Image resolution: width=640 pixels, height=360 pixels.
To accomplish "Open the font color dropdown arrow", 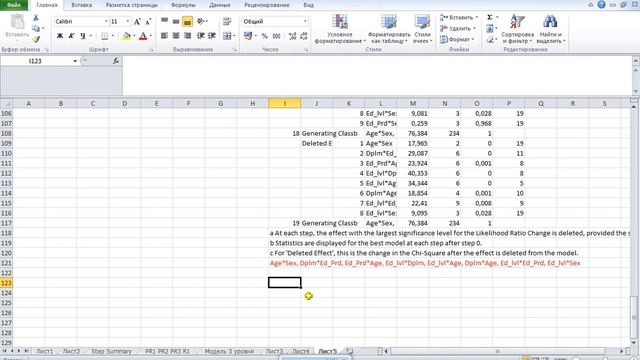I will (151, 36).
